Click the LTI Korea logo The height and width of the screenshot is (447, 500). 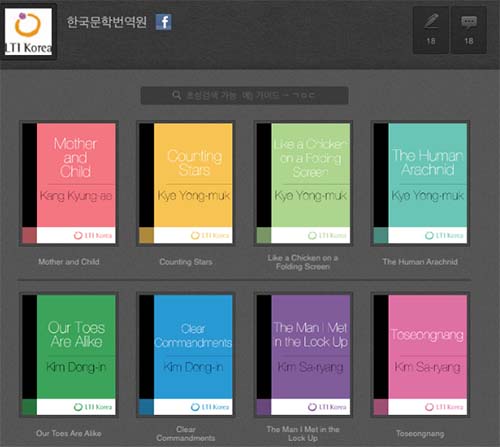point(28,31)
